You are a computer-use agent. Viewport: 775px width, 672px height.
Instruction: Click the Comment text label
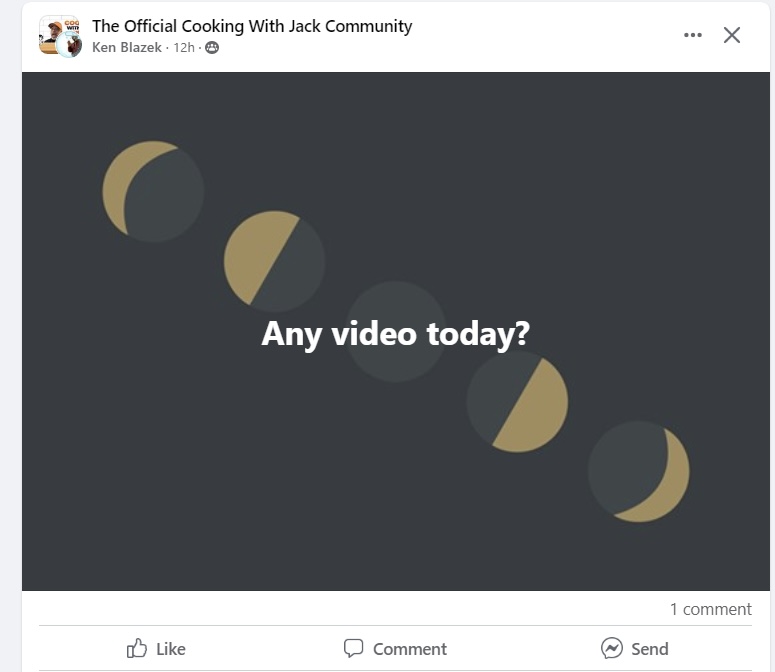coord(410,649)
